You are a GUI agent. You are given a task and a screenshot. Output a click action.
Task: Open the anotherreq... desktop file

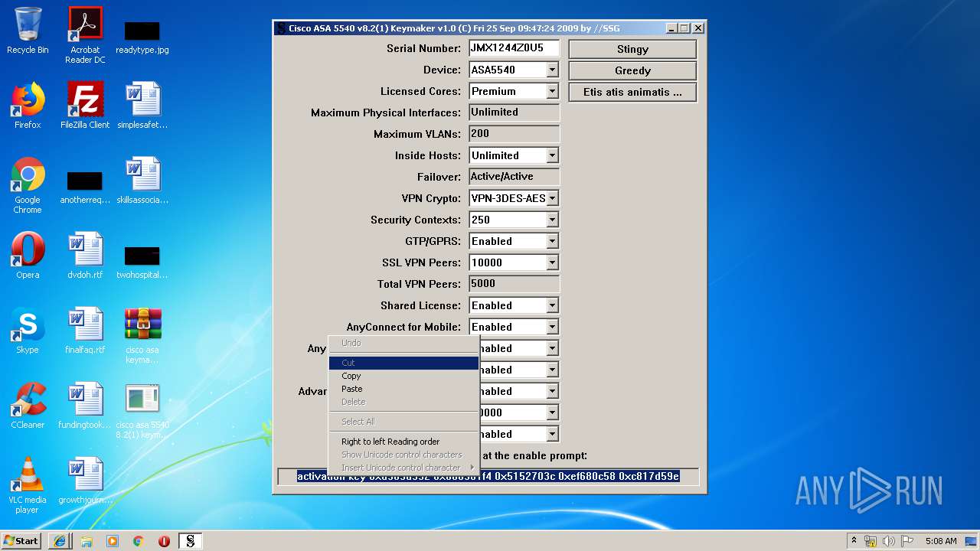coord(85,186)
